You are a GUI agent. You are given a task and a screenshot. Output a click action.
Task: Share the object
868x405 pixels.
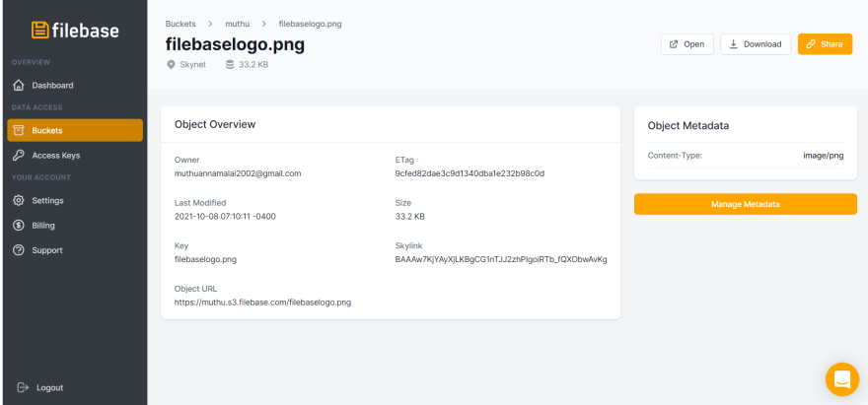pyautogui.click(x=825, y=44)
